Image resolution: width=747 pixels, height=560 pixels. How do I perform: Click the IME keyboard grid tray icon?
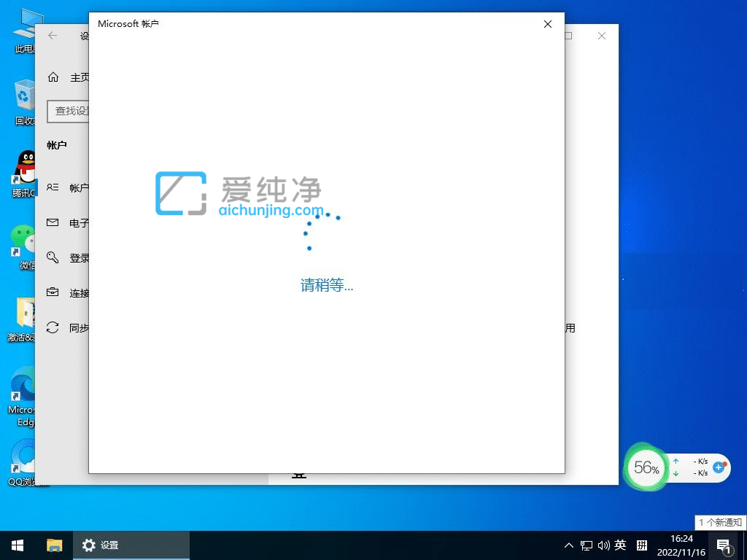tap(642, 545)
